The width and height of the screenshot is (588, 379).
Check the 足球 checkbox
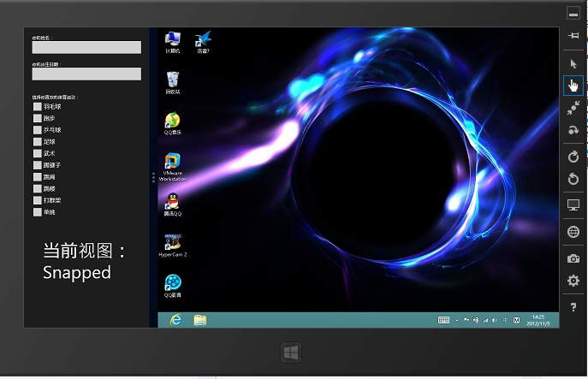point(38,142)
